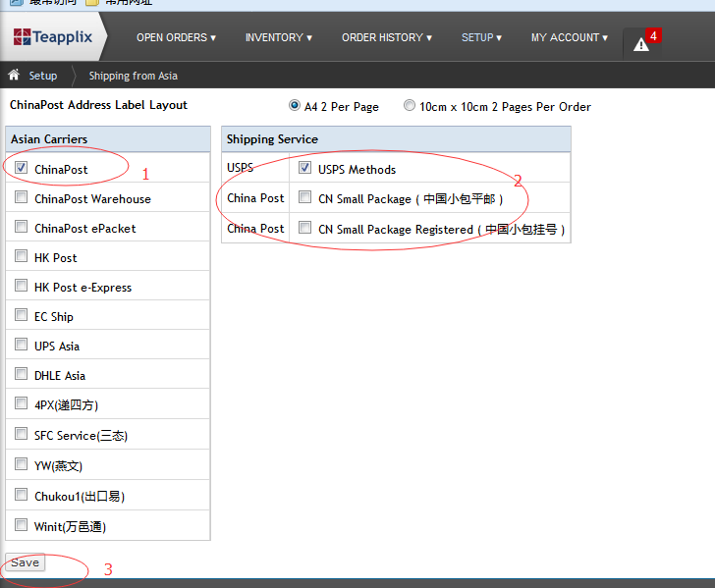Click the USPS carrier cell
Screen dimensions: 715x588
click(x=255, y=168)
